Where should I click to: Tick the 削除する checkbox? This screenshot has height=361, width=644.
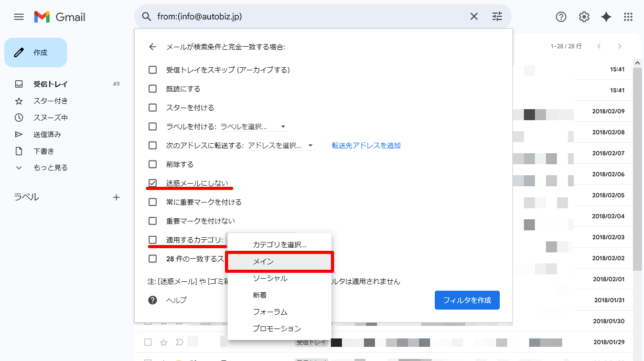tap(153, 164)
